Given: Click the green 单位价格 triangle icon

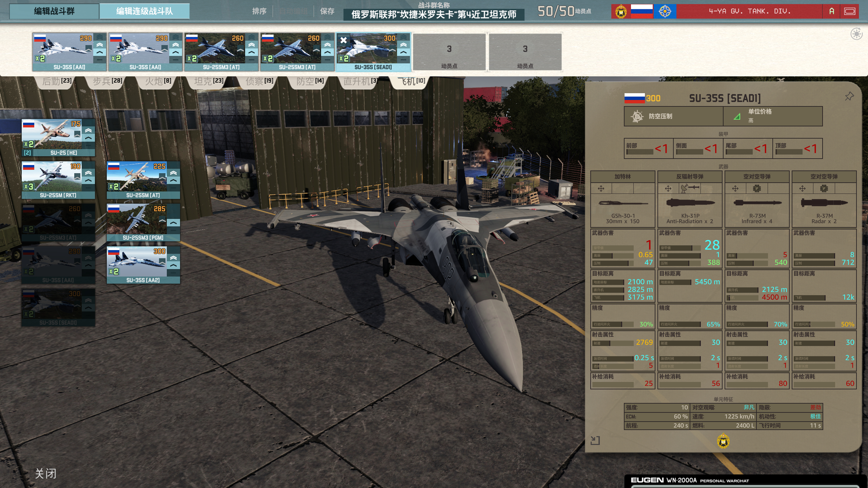Looking at the screenshot, I should (737, 117).
